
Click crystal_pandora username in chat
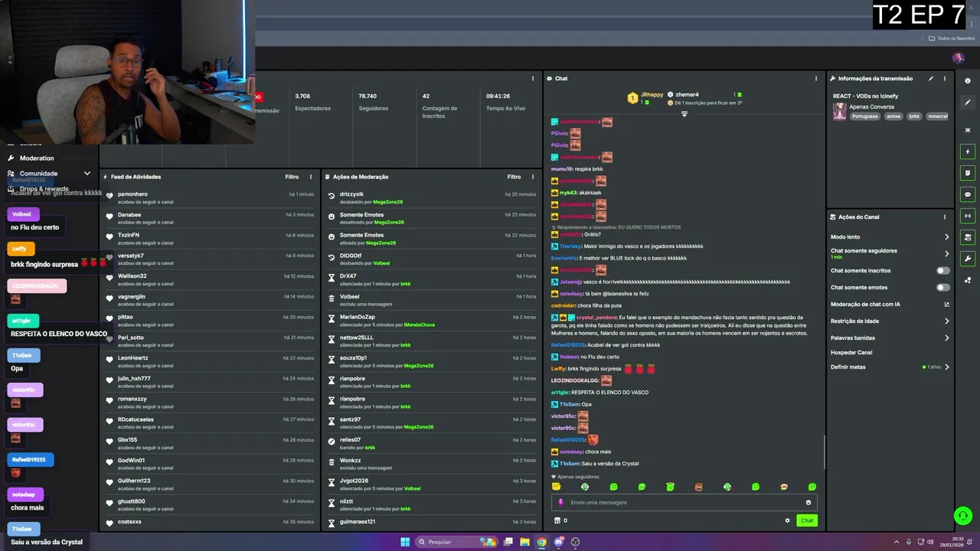point(596,317)
